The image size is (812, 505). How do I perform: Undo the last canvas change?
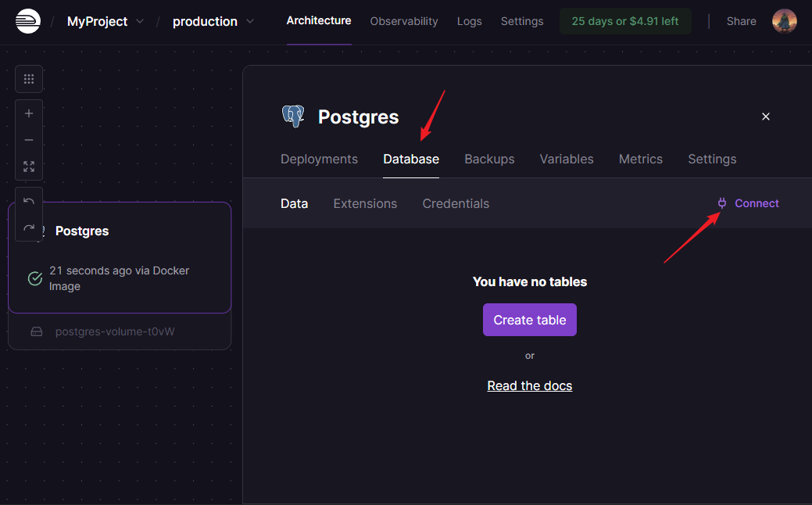[x=29, y=201]
